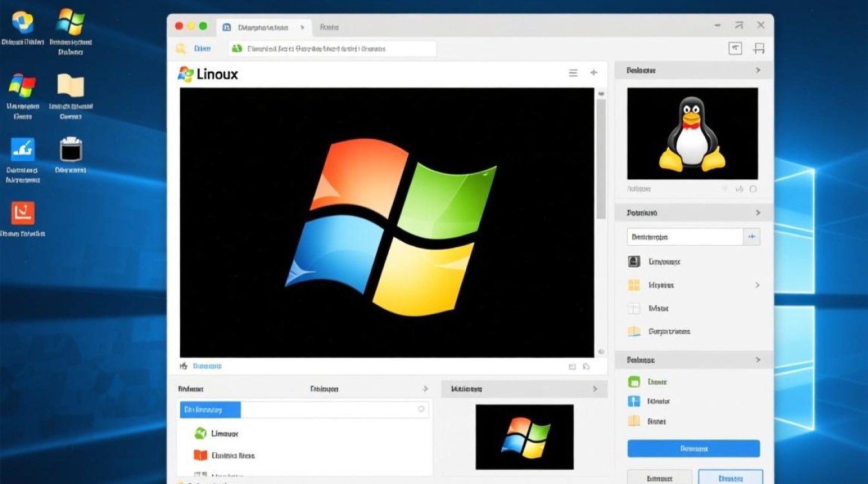Viewport: 868px width, 484px height.
Task: Expand the bottom-center panel beside the Windows thumbnail
Action: [x=594, y=388]
